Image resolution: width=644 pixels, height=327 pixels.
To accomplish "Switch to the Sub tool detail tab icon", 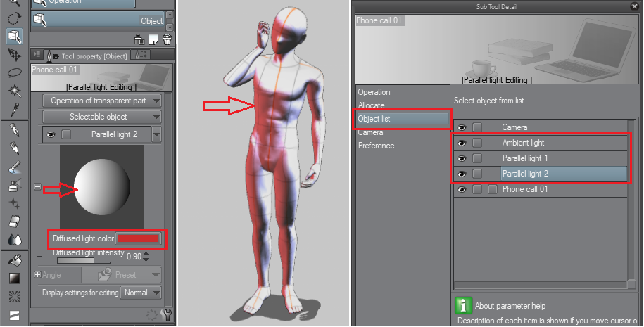I will [141, 55].
